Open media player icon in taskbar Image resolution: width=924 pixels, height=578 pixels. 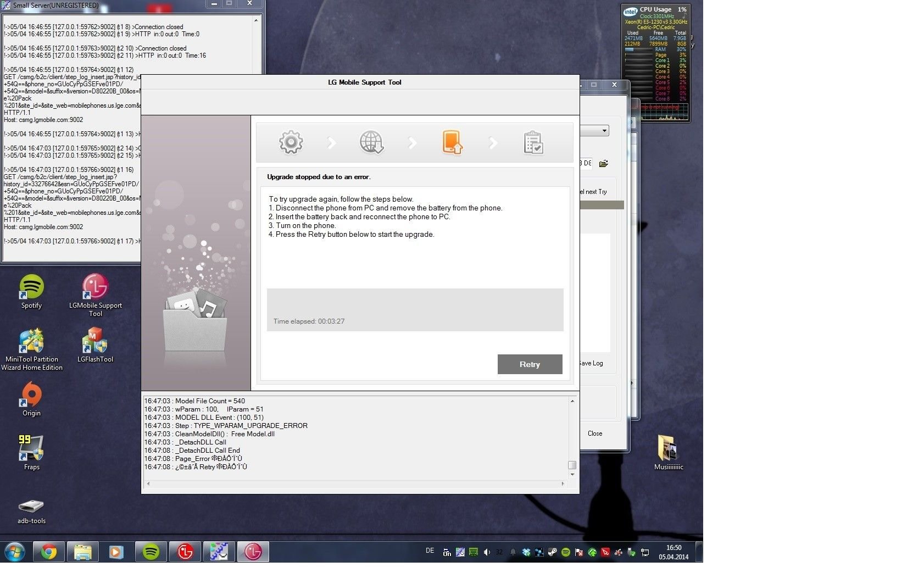click(116, 552)
